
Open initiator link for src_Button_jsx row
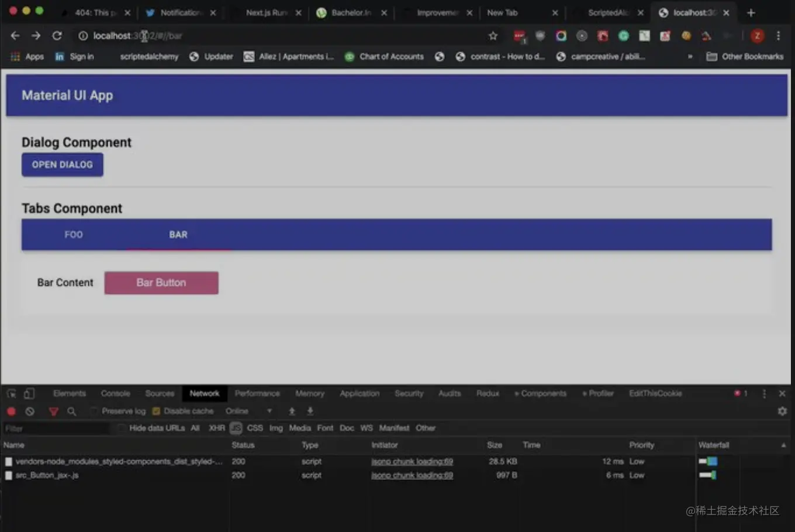coord(412,475)
